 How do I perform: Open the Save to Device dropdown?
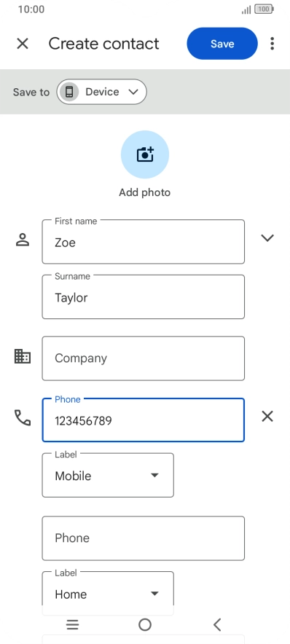pos(101,92)
